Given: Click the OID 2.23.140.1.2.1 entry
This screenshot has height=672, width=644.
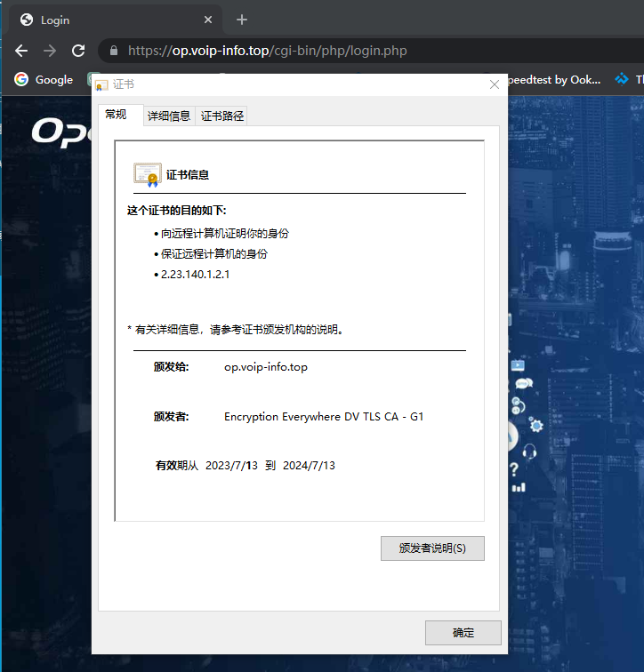Looking at the screenshot, I should 195,275.
